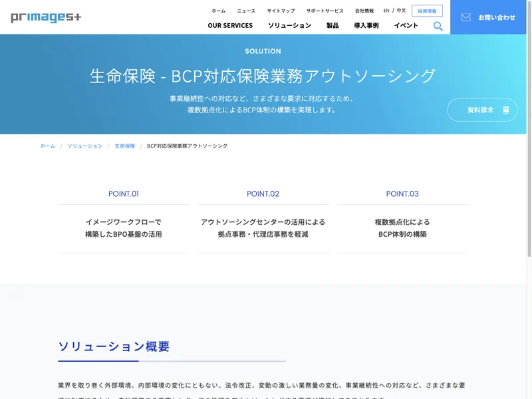532x399 pixels.
Task: Visit the サポートサービス link
Action: (x=325, y=11)
